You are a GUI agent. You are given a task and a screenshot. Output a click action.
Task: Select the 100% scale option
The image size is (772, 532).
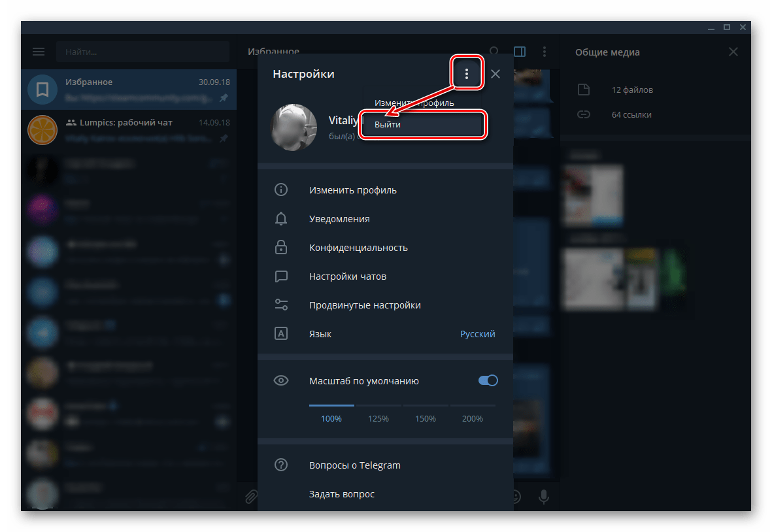click(331, 418)
